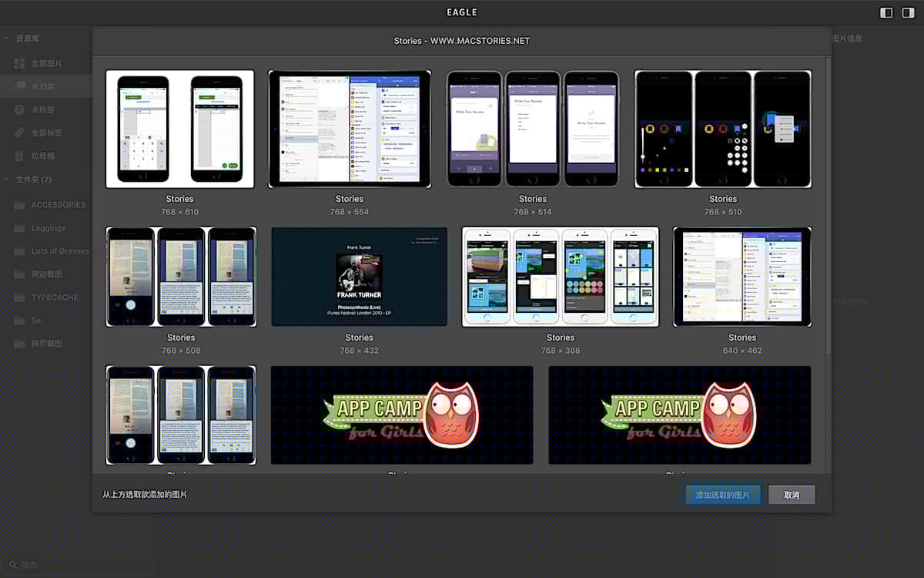Click the folder icon beside TYPECACHE
The image size is (924, 578).
coord(20,297)
